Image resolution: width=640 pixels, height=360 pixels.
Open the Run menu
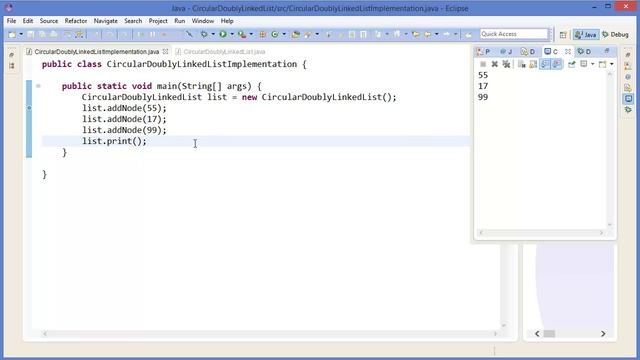[x=180, y=21]
